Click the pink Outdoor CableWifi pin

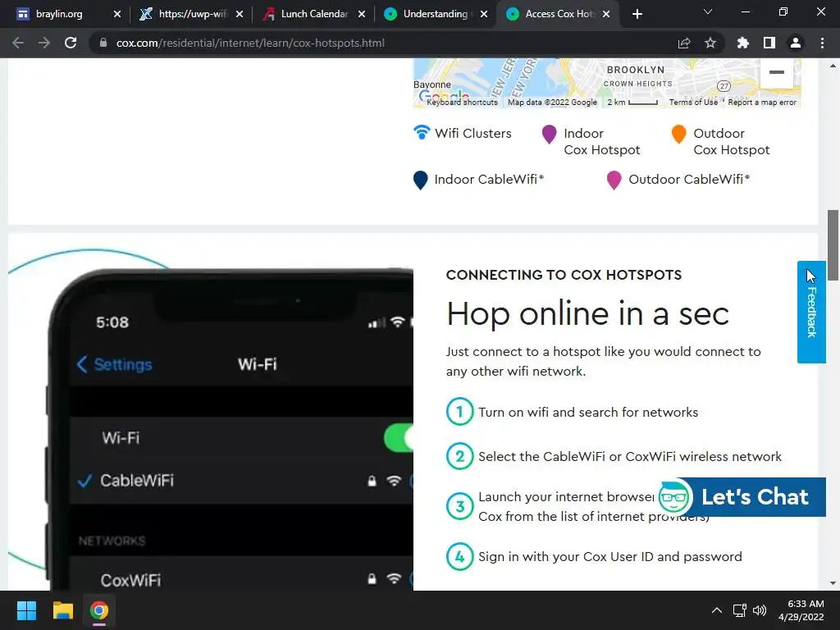[614, 180]
